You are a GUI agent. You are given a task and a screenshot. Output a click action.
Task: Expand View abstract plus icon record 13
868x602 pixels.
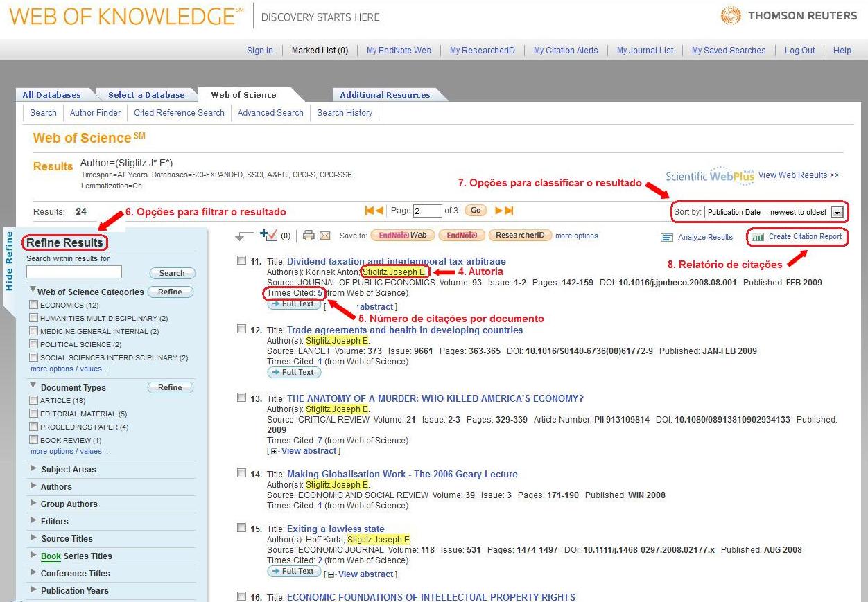coord(275,451)
